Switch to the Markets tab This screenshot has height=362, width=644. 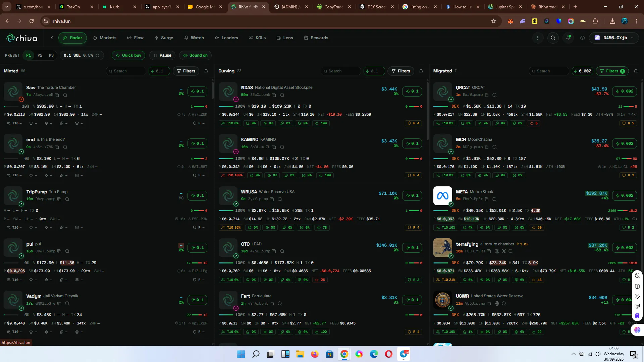105,38
